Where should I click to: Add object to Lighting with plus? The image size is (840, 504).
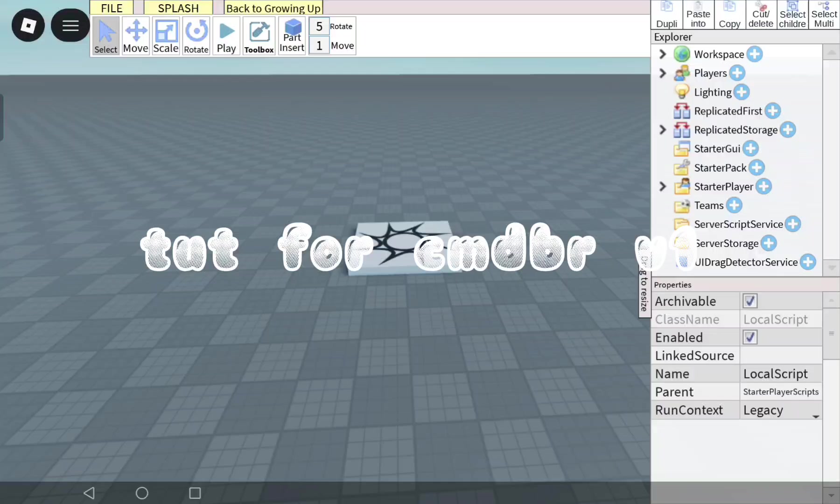coord(742,92)
